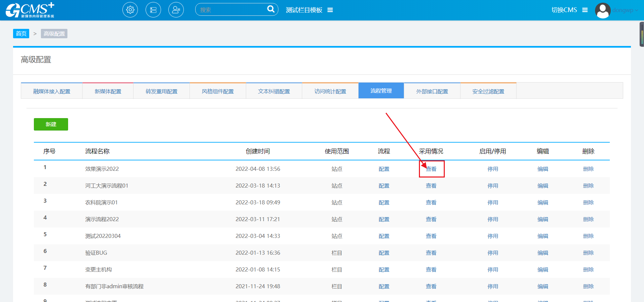Click 编辑 for 农科院演示01
Image resolution: width=644 pixels, height=302 pixels.
(542, 202)
